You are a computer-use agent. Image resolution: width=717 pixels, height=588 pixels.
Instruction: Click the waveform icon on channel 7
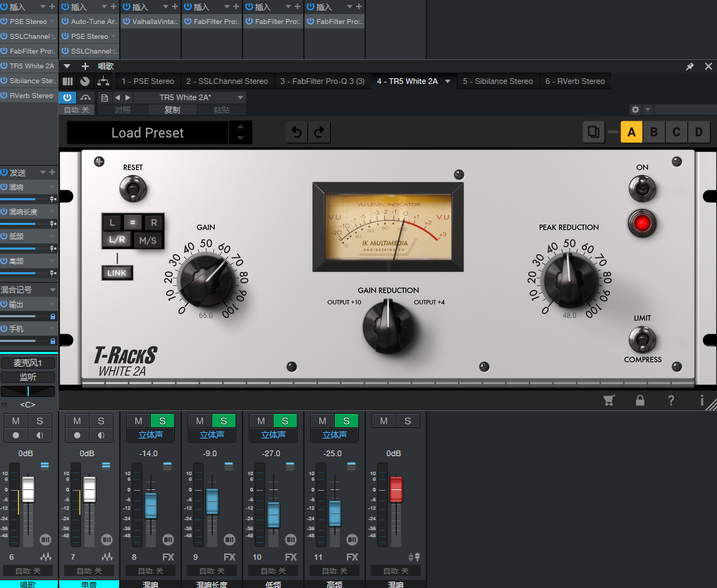click(x=107, y=557)
